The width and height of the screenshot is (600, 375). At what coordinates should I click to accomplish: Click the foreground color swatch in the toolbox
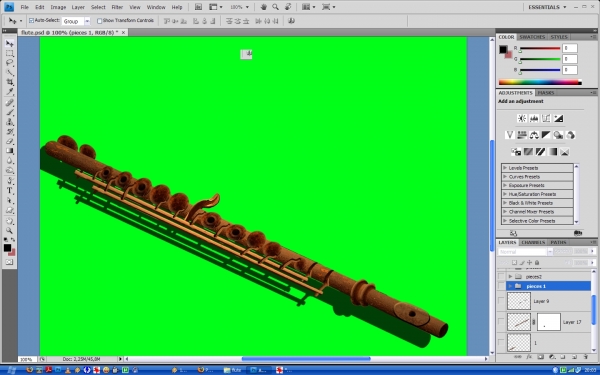7,248
